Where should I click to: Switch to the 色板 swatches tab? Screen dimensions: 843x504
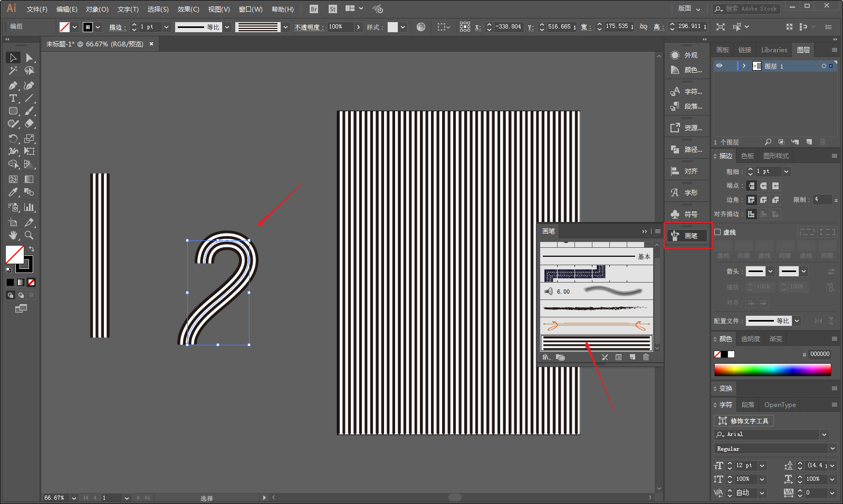point(748,156)
